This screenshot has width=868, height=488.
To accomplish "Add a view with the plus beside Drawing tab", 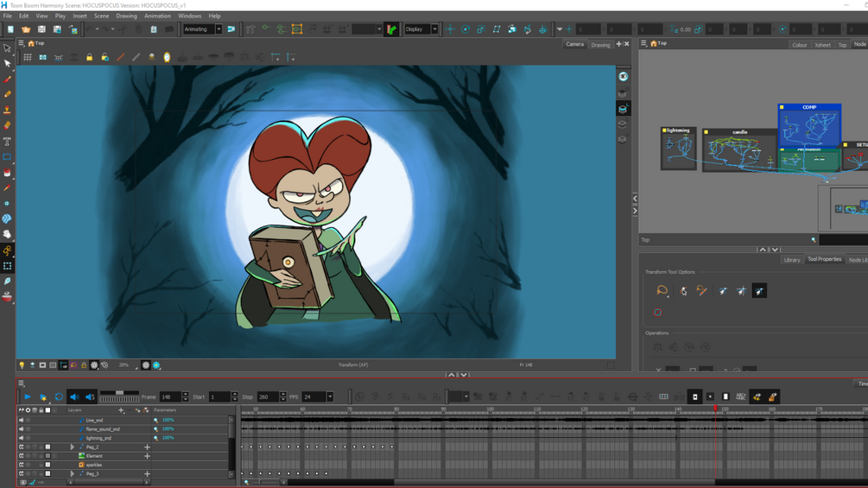I will point(619,44).
